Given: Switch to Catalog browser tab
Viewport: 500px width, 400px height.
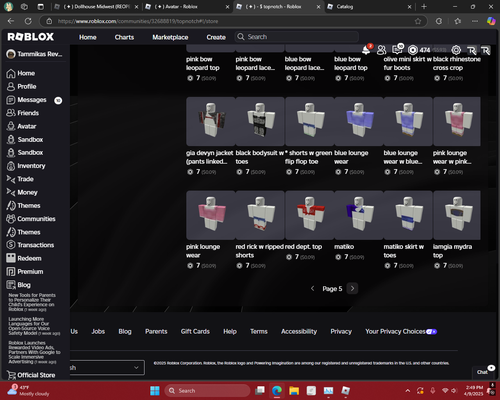Looking at the screenshot, I should tap(369, 7).
